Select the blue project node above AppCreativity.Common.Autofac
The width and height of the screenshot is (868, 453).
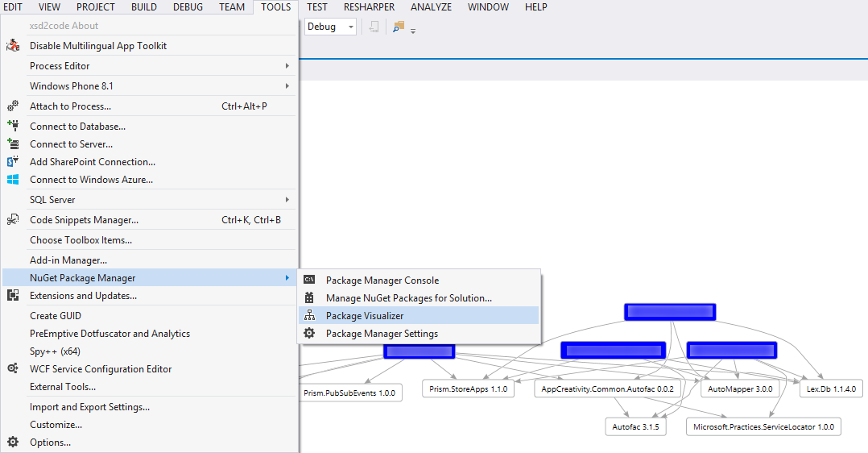click(x=613, y=350)
